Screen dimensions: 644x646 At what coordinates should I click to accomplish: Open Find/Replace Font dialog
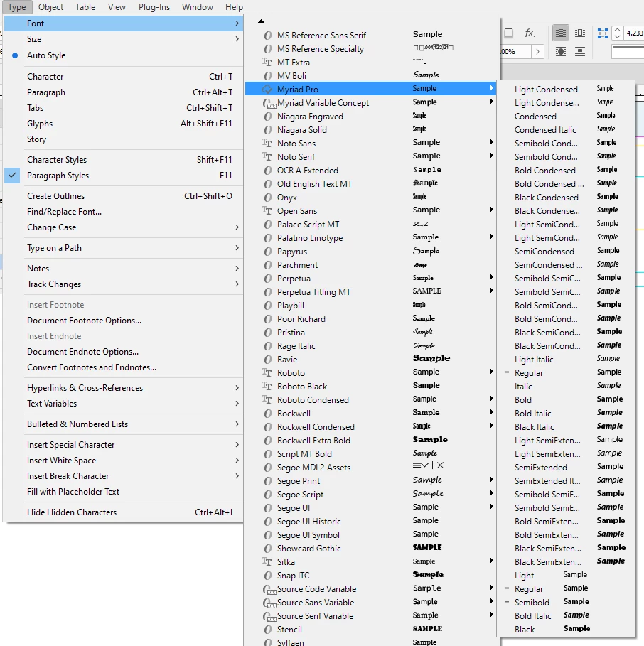123,212
